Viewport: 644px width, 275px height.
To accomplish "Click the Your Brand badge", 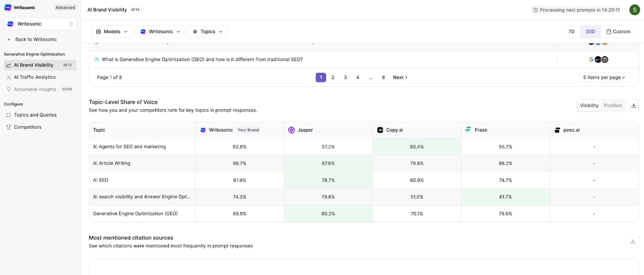I will [x=248, y=130].
